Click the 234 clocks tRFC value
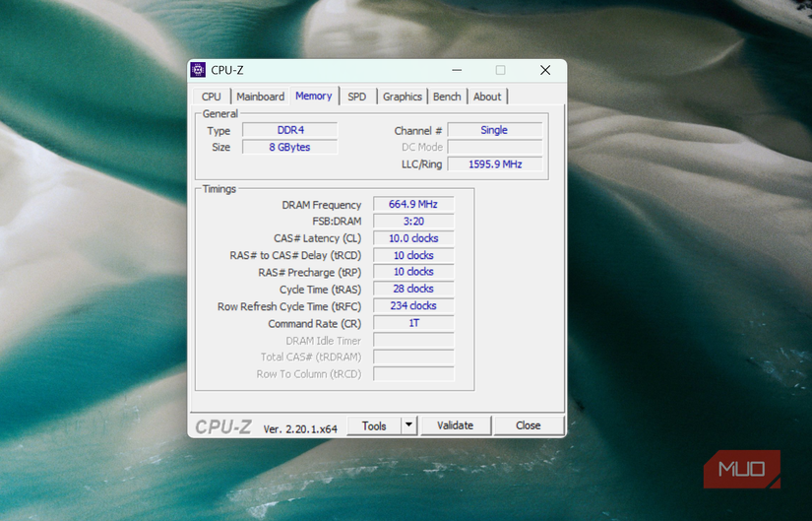This screenshot has width=812, height=521. pyautogui.click(x=413, y=306)
